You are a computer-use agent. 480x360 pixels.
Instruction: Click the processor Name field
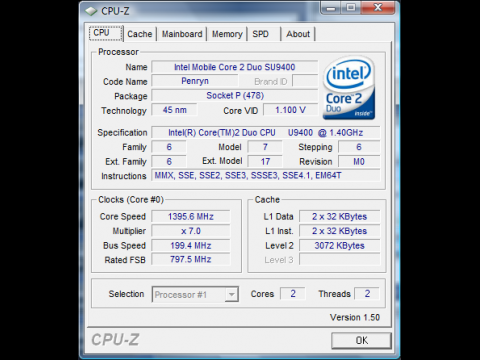tap(235, 67)
